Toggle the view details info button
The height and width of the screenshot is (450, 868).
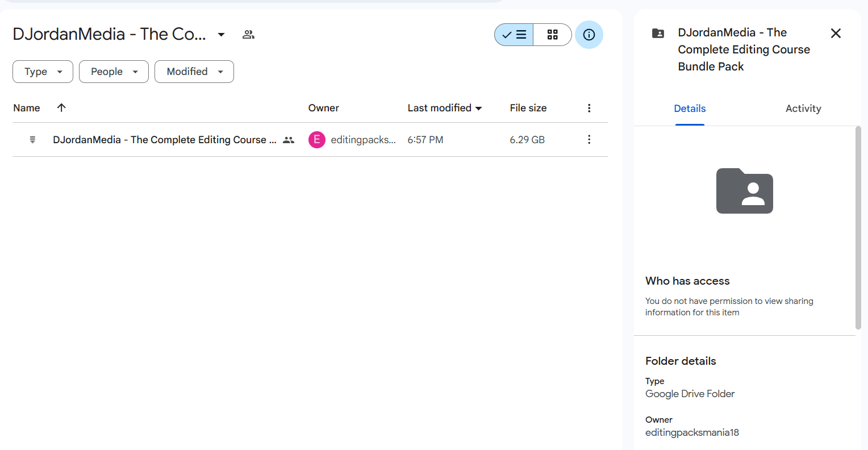(589, 35)
